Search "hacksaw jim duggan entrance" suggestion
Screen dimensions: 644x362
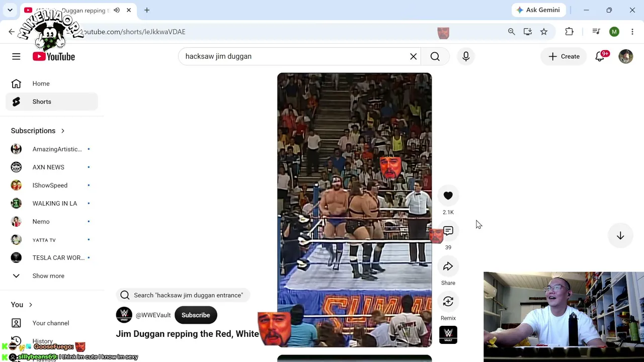tap(183, 295)
